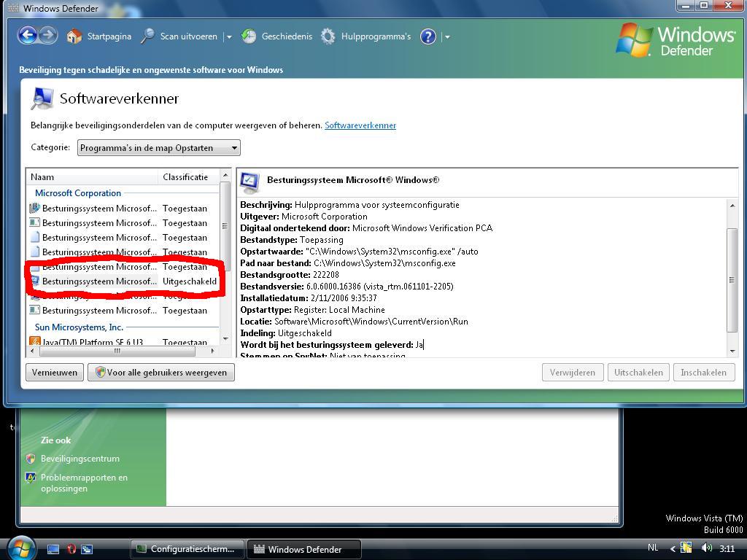Click the Switch between windows quick launch icon
Image resolution: width=747 pixels, height=560 pixels.
pyautogui.click(x=87, y=549)
